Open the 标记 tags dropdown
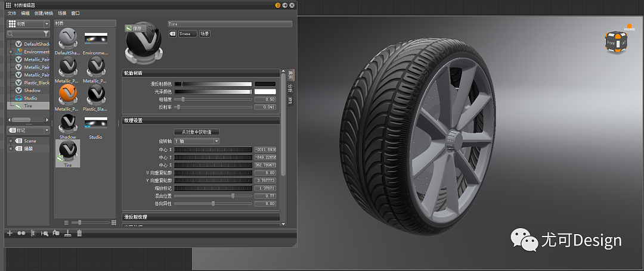Screen dimensions: 644x271 pyautogui.click(x=28, y=130)
